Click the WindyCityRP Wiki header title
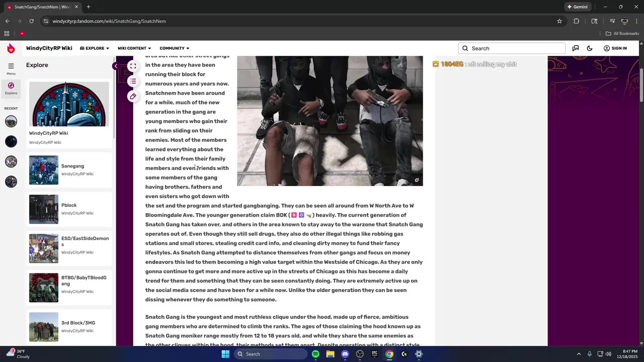The image size is (644, 362). pos(49,48)
